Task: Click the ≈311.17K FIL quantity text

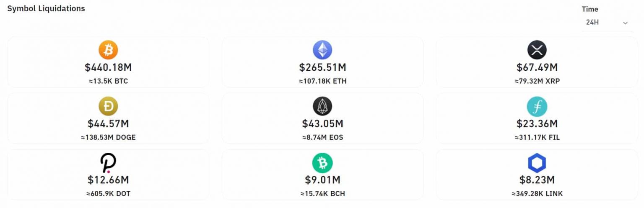Action: [537, 137]
